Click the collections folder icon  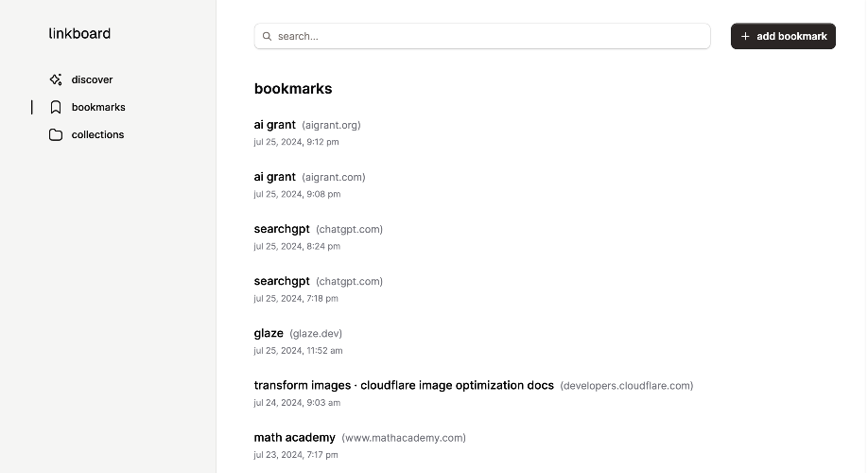56,134
